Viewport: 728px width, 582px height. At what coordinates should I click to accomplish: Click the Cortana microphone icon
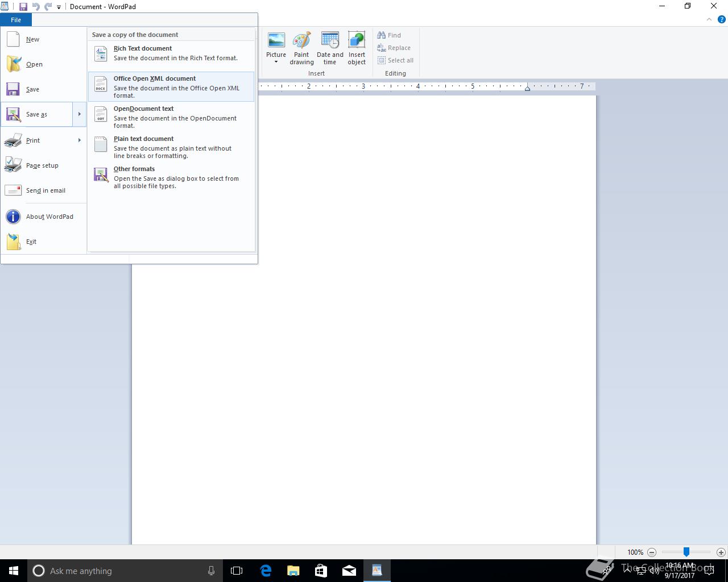click(211, 571)
